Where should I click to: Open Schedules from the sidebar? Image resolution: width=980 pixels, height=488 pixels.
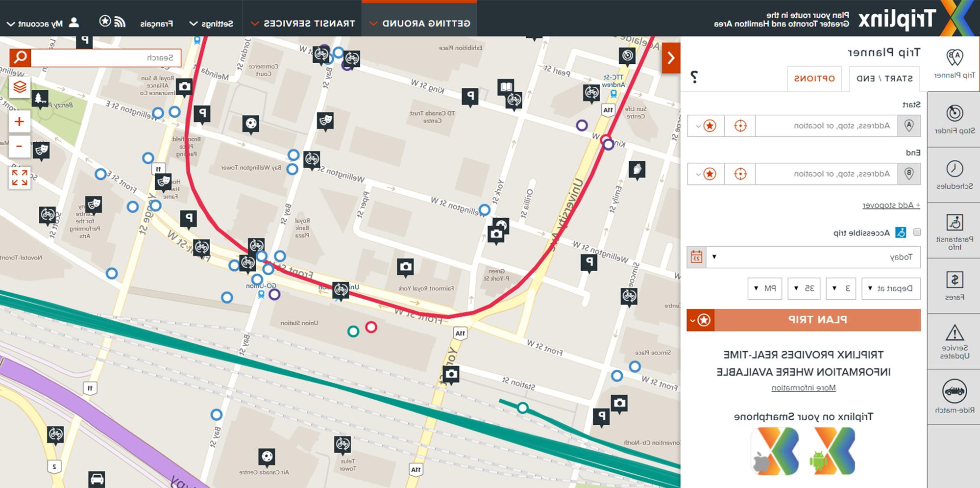coord(954,175)
